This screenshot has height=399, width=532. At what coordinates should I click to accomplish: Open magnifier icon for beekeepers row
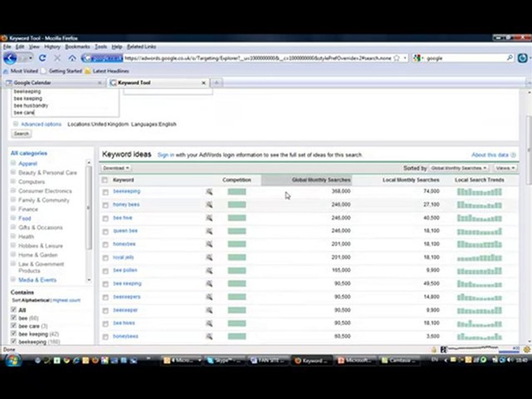(209, 297)
